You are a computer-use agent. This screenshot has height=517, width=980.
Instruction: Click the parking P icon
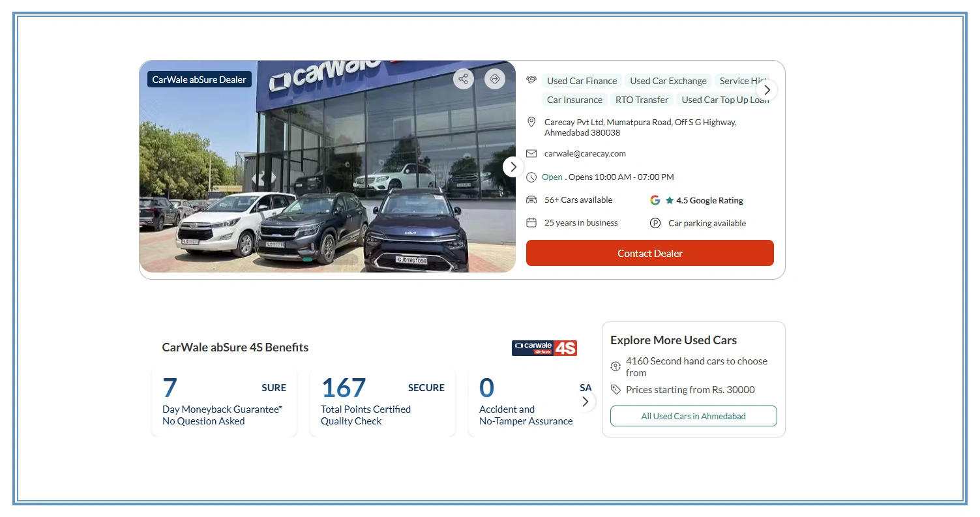coord(655,223)
